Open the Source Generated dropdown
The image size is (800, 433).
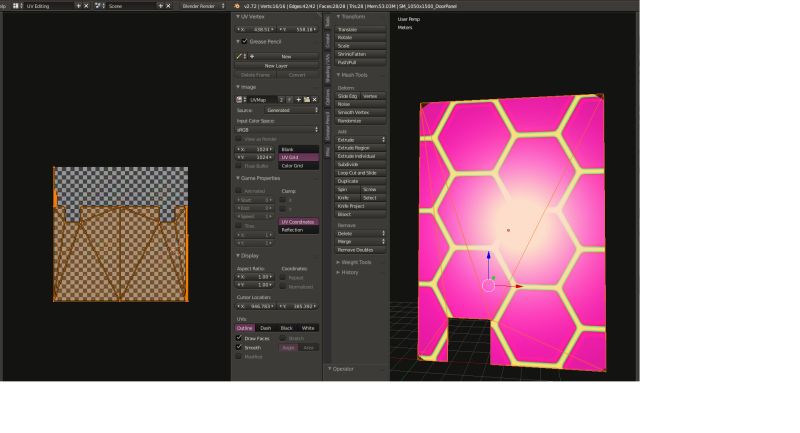291,110
